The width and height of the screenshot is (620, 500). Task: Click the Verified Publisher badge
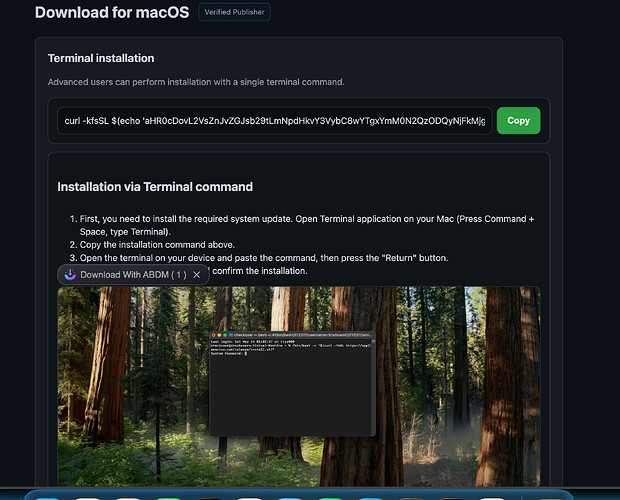pos(234,12)
